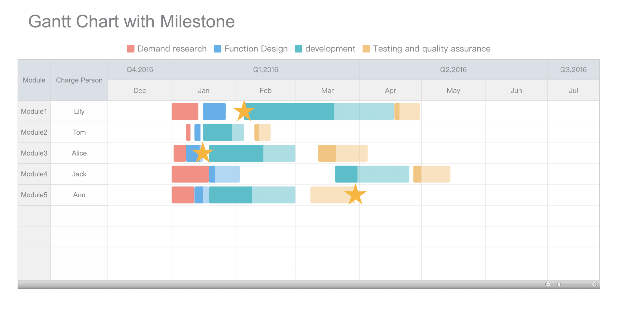Select Module4 teal development bar

tap(372, 174)
